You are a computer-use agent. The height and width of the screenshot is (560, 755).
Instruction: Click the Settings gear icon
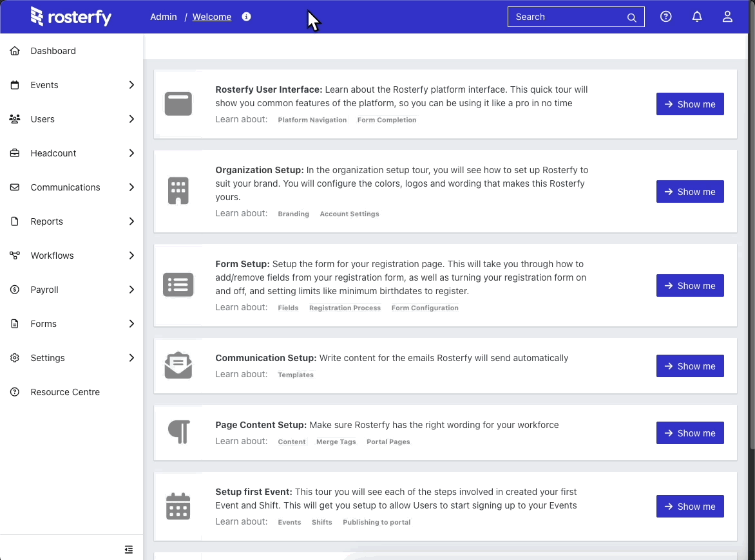15,358
